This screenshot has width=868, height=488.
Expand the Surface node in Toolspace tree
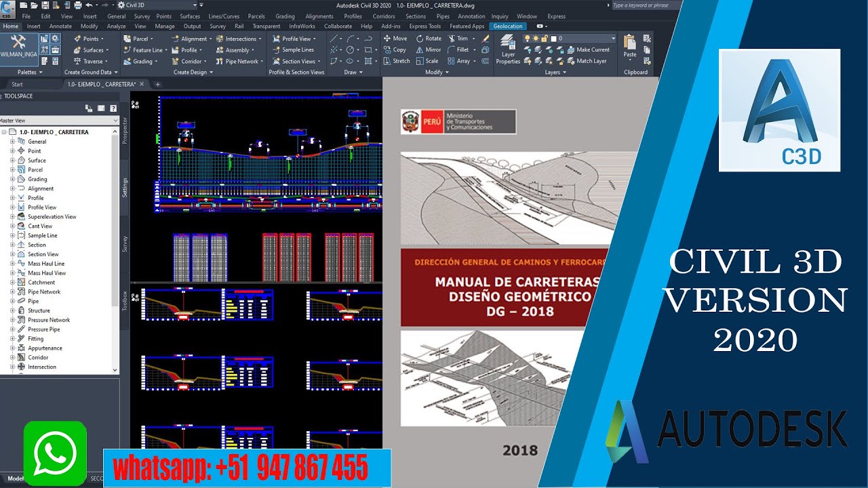(x=12, y=161)
